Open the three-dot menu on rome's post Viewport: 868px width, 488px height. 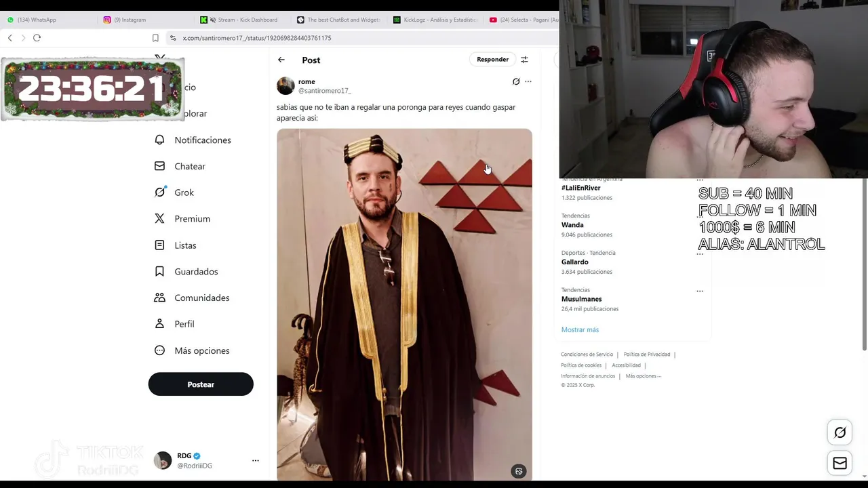pyautogui.click(x=528, y=81)
